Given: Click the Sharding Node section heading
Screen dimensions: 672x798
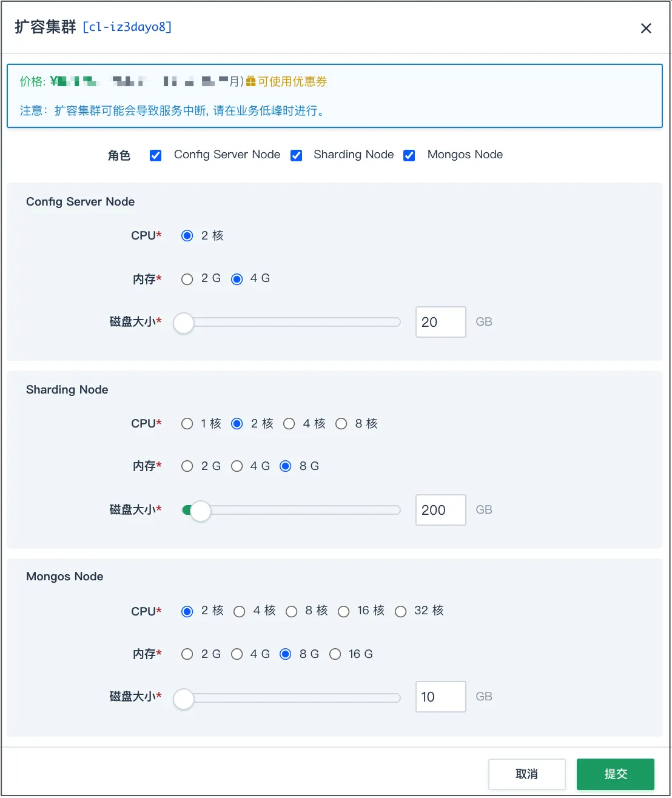Looking at the screenshot, I should pyautogui.click(x=67, y=390).
